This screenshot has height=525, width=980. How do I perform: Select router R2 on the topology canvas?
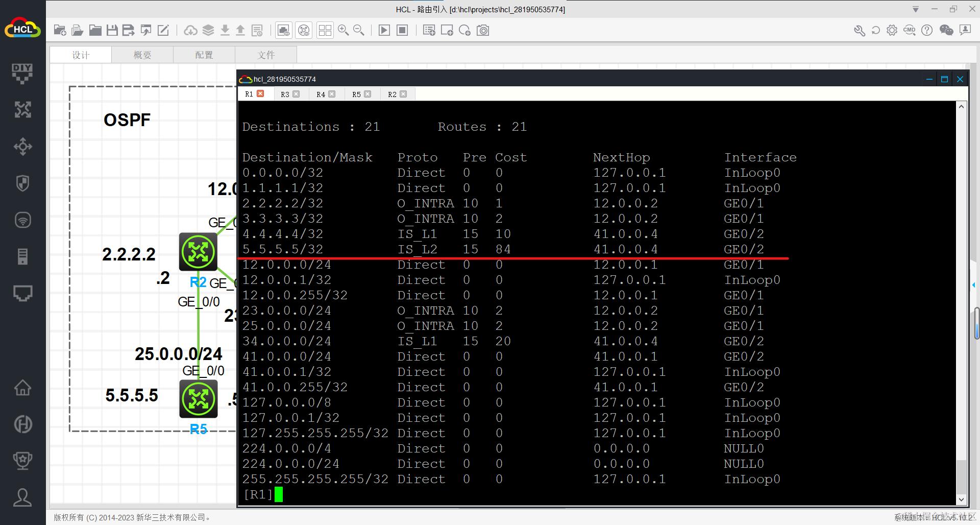coord(198,252)
